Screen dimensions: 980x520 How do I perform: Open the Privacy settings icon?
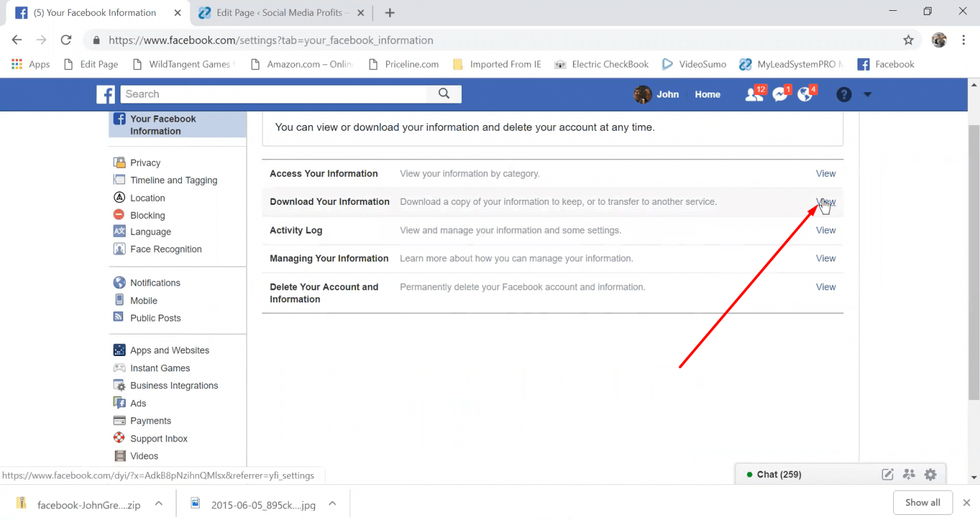point(119,162)
